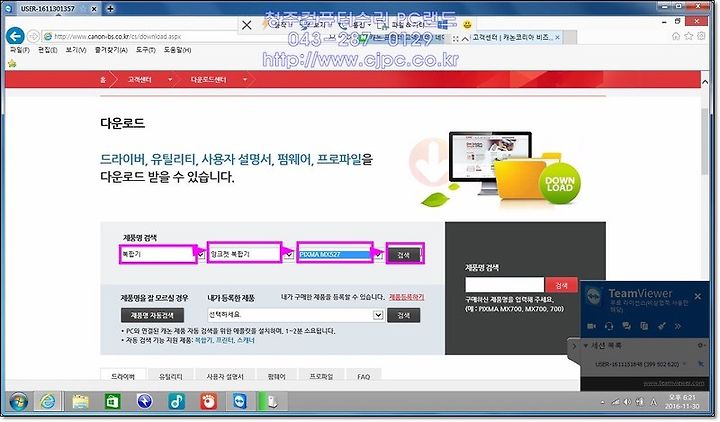Open chat in the TeamViewer panel
This screenshot has height=422, width=720.
click(626, 326)
